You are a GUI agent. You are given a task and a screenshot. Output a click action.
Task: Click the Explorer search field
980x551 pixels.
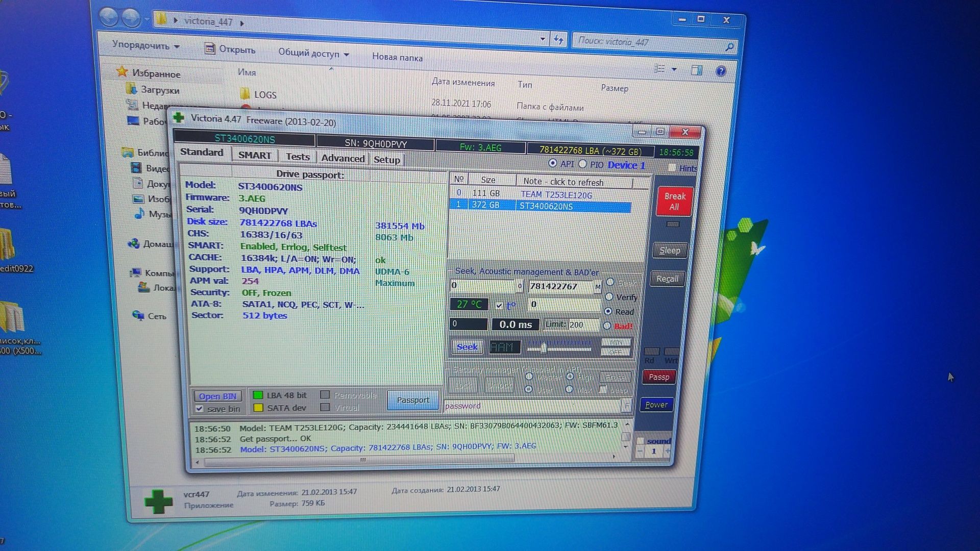pos(648,42)
